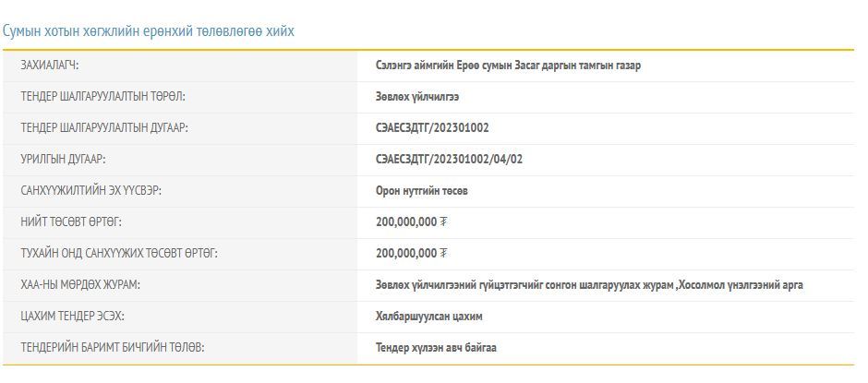Click the invitation number 'СЭАЕСЗДТГ/202301002/04/02'
The height and width of the screenshot is (383, 868).
[450, 160]
